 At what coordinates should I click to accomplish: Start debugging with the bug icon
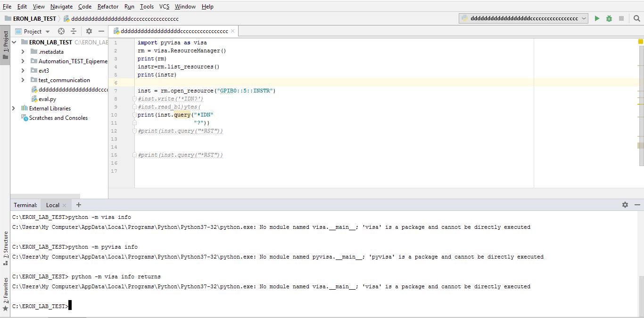[x=608, y=18]
